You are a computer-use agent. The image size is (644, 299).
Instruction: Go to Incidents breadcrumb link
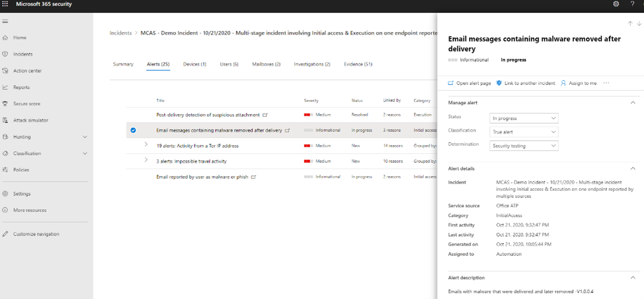point(121,33)
